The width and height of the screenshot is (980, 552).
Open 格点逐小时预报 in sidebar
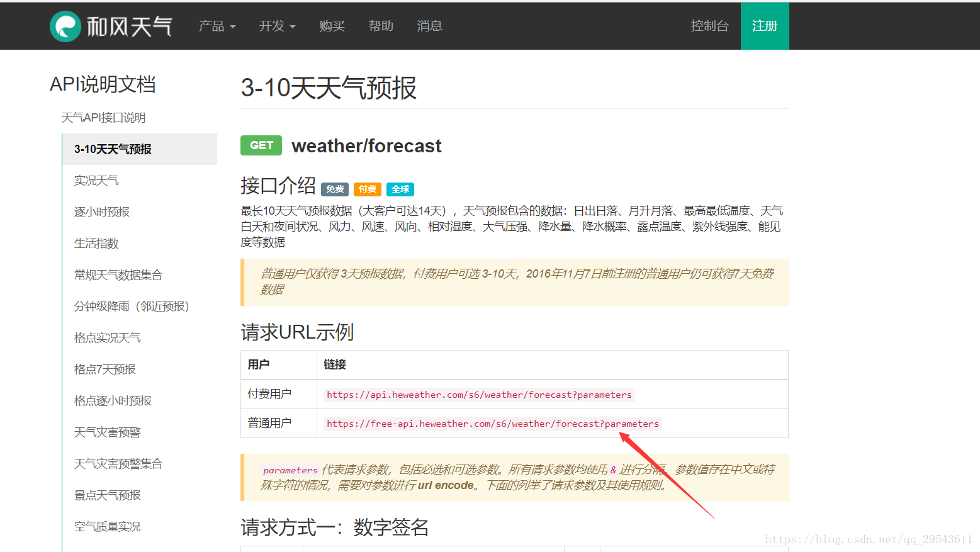coord(113,401)
